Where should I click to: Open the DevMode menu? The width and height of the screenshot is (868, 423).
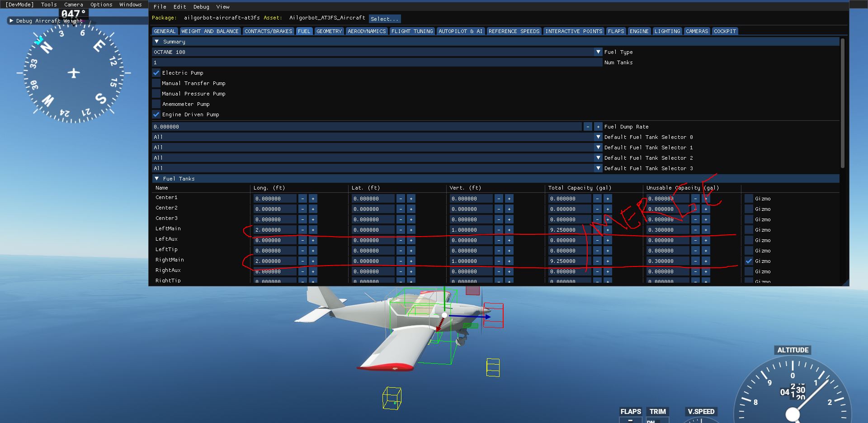tap(19, 5)
